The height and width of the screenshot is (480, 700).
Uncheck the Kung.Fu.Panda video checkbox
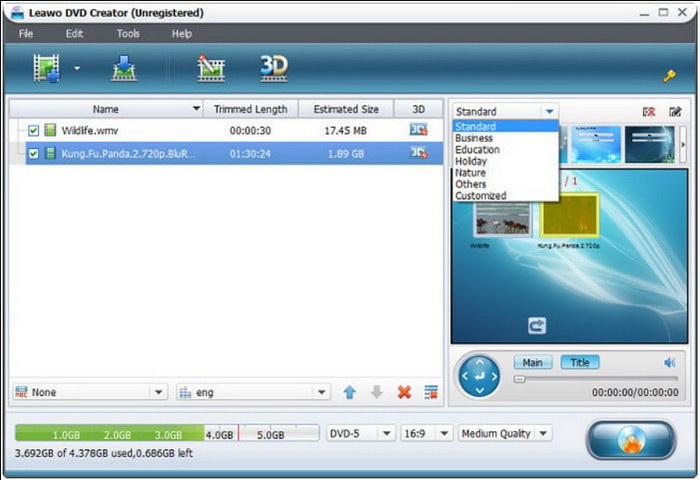(x=34, y=153)
